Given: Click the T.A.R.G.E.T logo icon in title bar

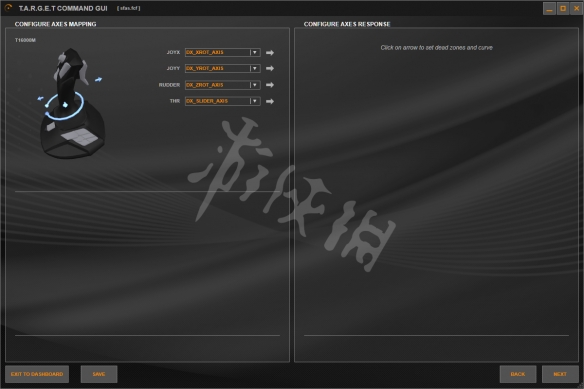Looking at the screenshot, I should pos(8,7).
